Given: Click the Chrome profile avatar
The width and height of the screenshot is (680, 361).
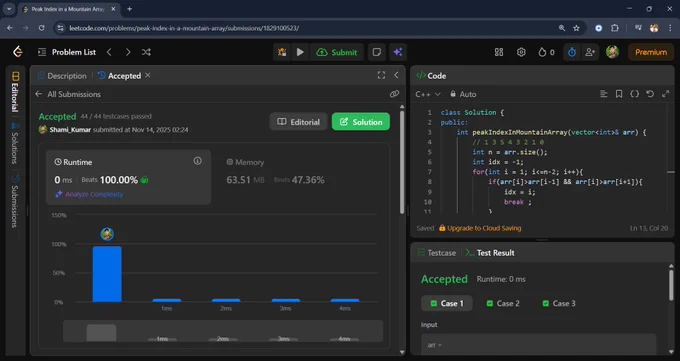Looking at the screenshot, I should (654, 28).
